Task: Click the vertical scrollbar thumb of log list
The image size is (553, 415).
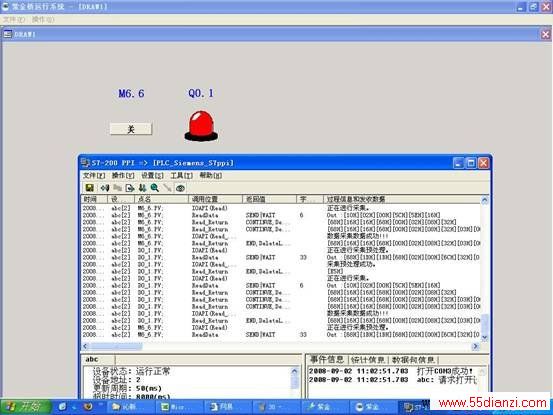Action: tap(485, 323)
